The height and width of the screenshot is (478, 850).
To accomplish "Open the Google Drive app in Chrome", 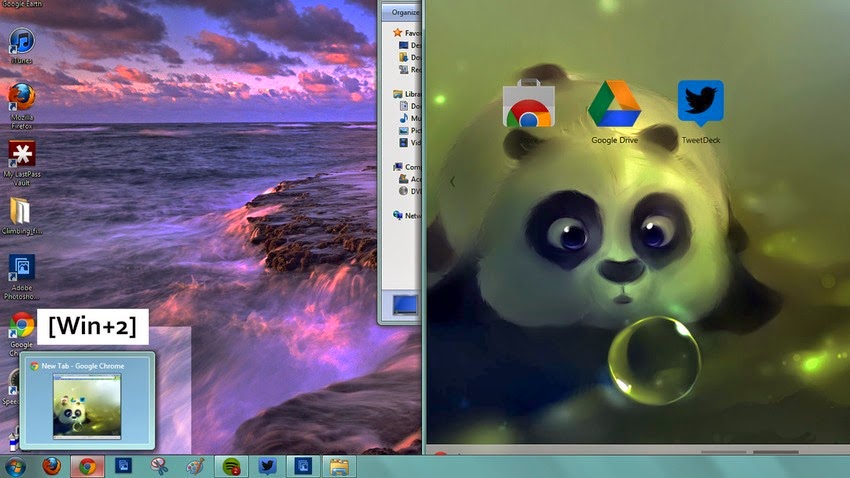I will point(614,112).
